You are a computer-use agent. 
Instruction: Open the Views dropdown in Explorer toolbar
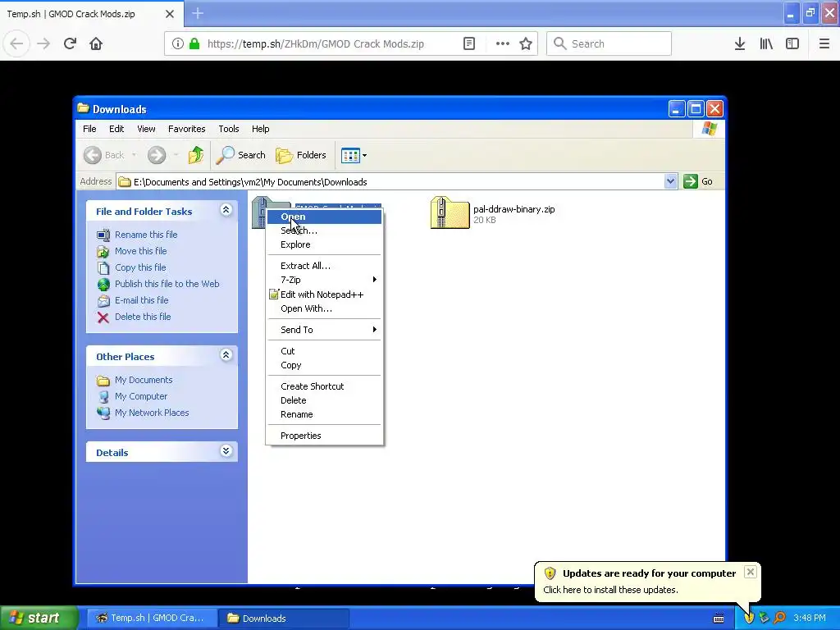[x=354, y=155]
